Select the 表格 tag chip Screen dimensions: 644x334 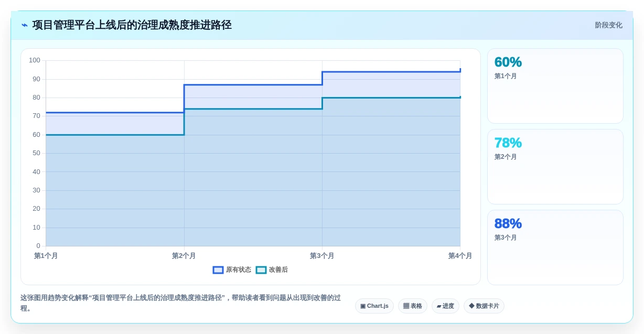click(x=413, y=306)
